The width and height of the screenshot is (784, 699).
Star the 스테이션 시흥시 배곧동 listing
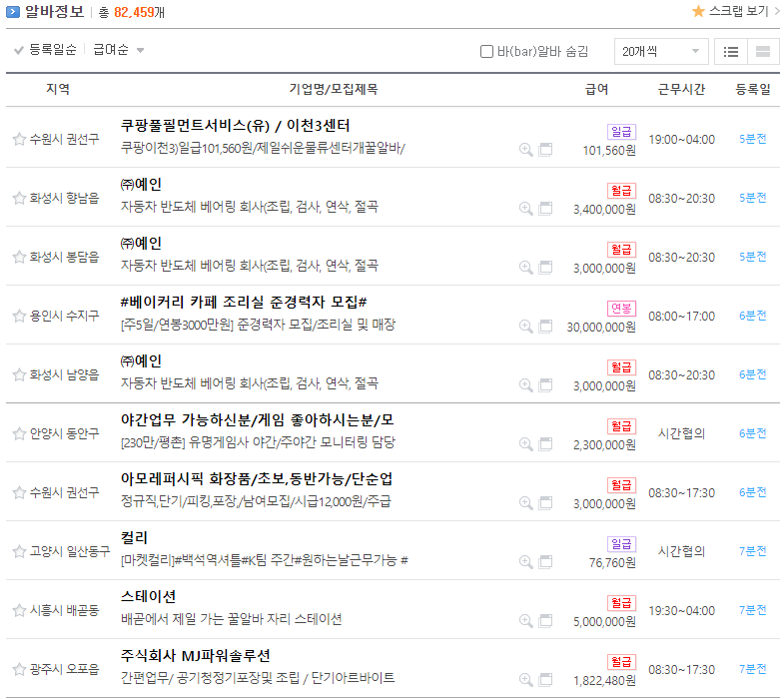pyautogui.click(x=19, y=610)
